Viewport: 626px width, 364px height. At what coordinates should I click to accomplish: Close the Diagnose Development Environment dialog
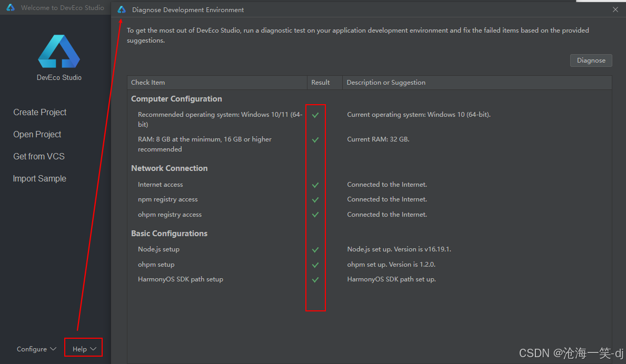[x=615, y=9]
